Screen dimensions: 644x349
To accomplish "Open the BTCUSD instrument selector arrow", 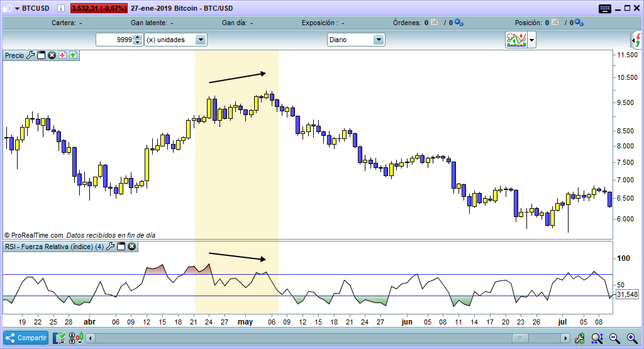I will tap(8, 9).
